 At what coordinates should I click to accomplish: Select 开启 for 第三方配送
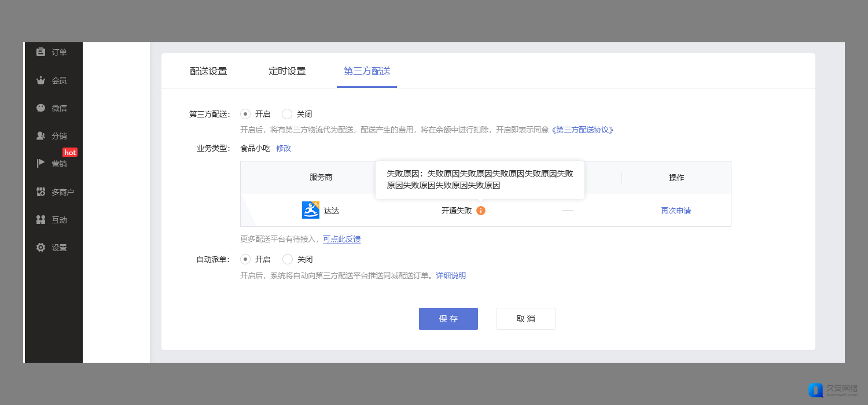[245, 114]
